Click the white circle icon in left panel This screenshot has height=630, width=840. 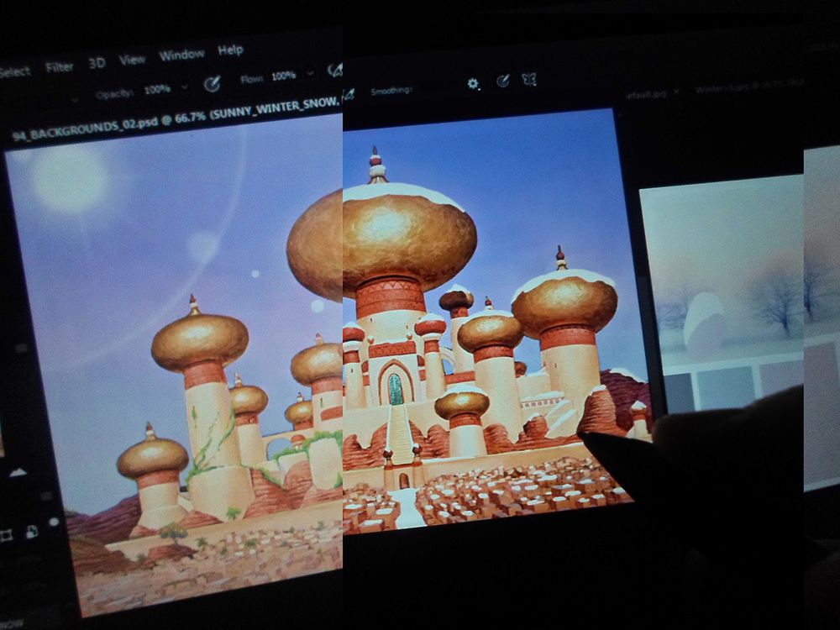[x=54, y=522]
